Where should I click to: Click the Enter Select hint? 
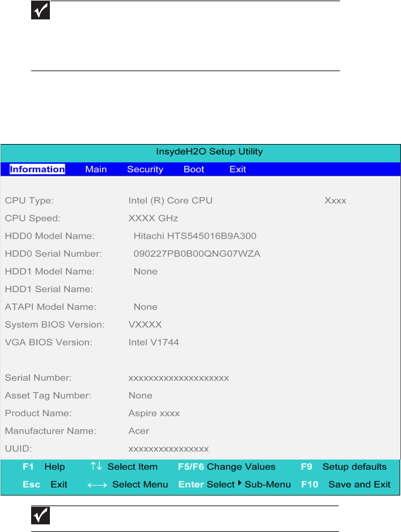pos(207,484)
